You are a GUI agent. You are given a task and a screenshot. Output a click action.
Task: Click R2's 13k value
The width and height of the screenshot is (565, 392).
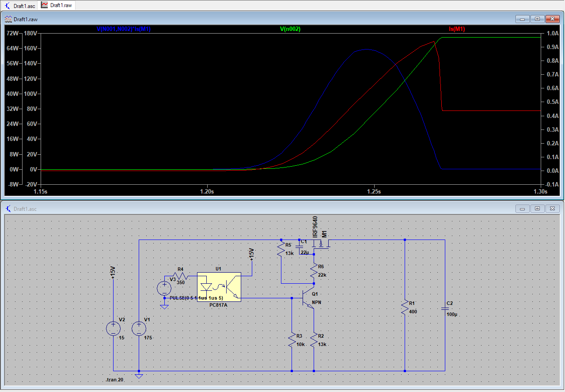[322, 344]
